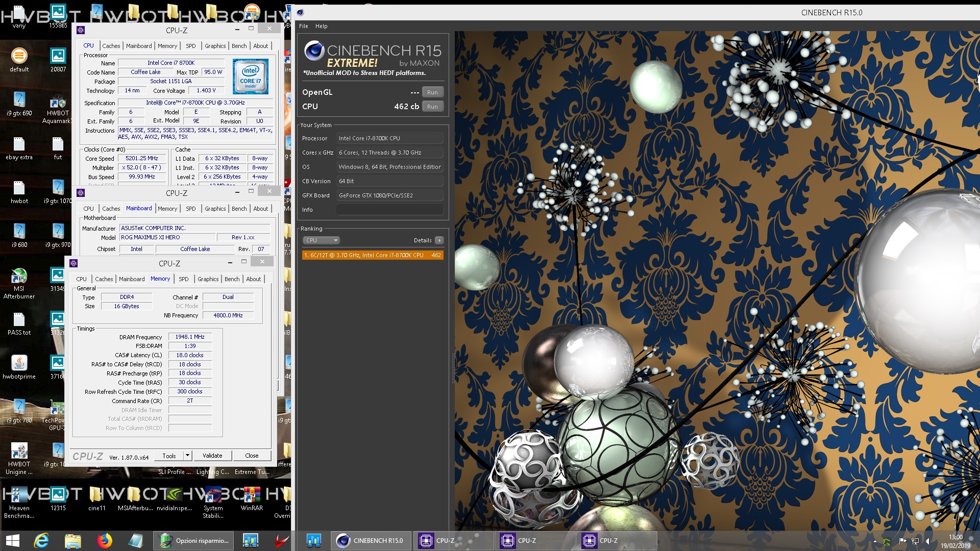This screenshot has height=551, width=980.
Task: Open MSI Afterburner desktop shortcut
Action: point(19,283)
